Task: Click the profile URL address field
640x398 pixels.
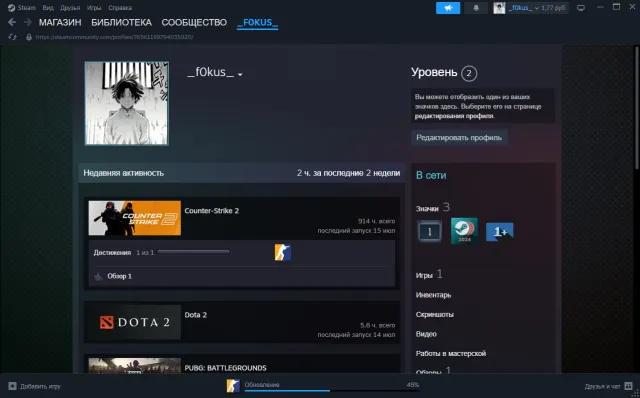Action: pyautogui.click(x=114, y=37)
